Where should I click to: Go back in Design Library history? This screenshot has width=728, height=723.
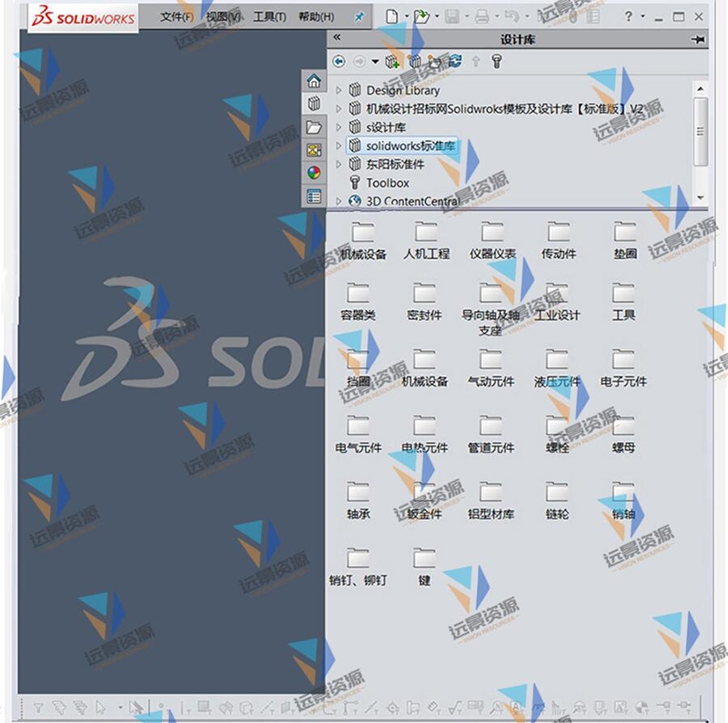click(339, 61)
